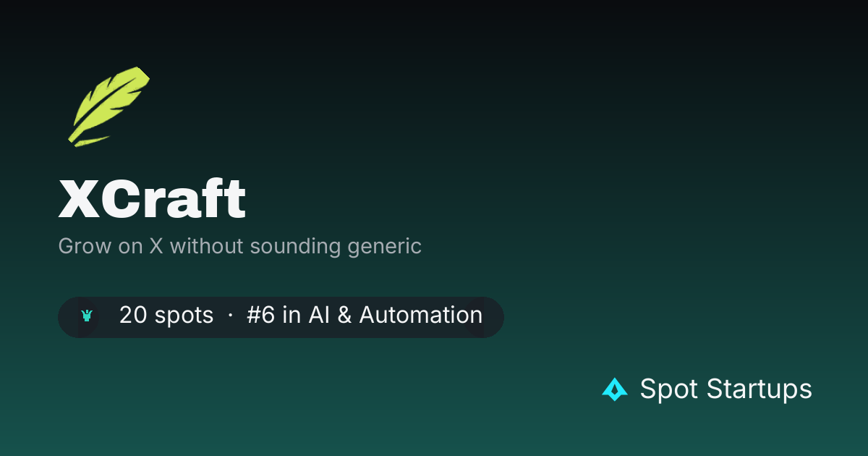
Task: Click the number '20' in the badge
Action: click(x=133, y=316)
